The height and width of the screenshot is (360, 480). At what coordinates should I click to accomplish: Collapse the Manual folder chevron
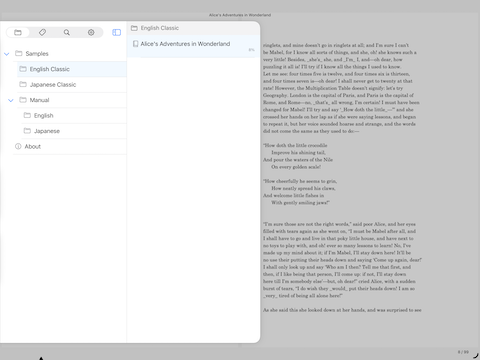[11, 100]
